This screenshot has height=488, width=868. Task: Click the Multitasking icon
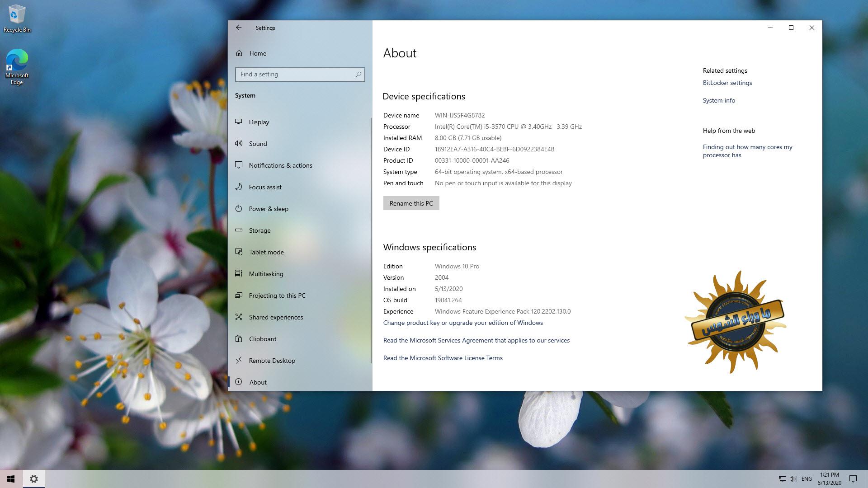click(239, 273)
